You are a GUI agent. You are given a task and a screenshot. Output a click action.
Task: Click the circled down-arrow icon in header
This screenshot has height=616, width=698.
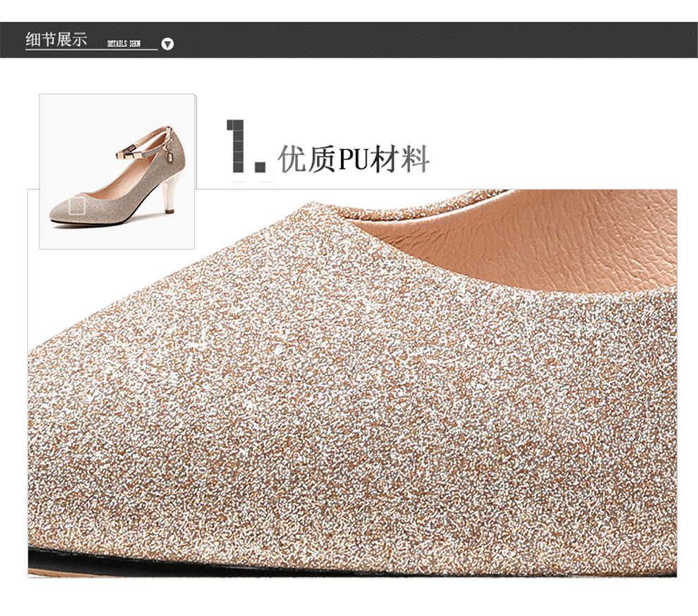click(x=167, y=44)
